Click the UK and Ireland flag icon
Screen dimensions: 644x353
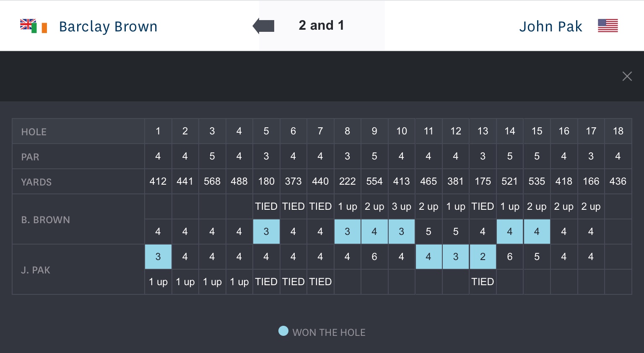(34, 26)
